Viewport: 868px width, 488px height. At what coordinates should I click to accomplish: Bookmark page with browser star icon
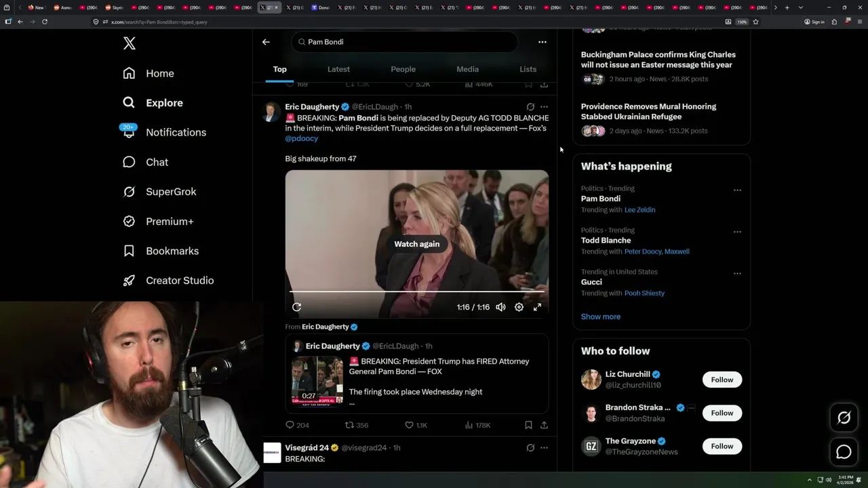[755, 22]
